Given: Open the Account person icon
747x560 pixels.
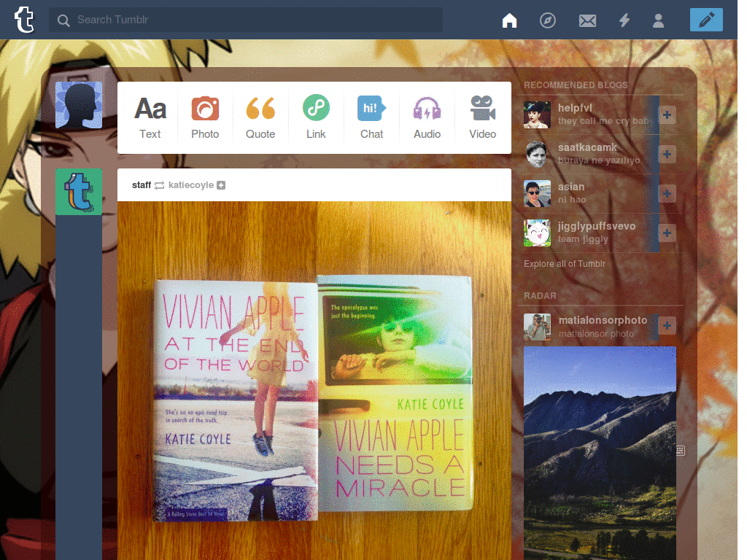Looking at the screenshot, I should click(659, 20).
